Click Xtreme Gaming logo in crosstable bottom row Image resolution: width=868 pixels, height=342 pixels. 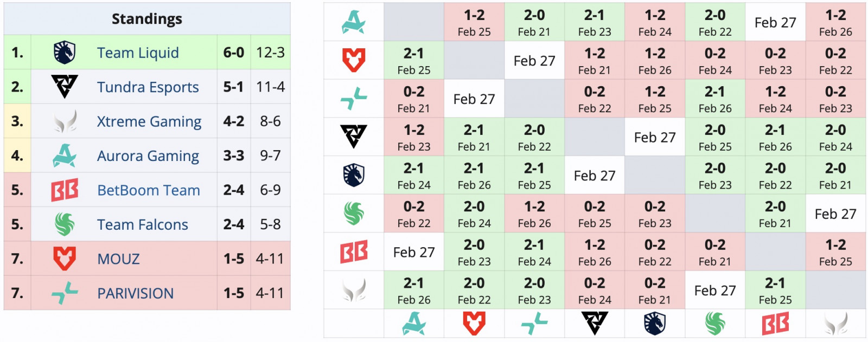[835, 324]
